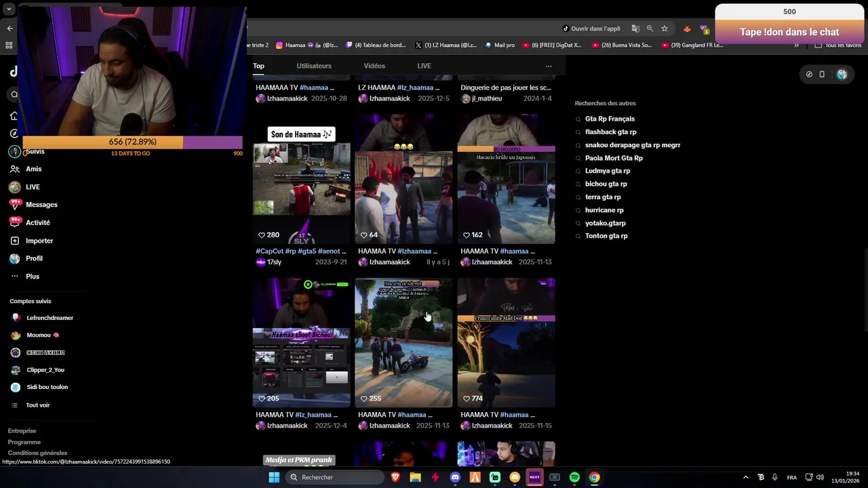The height and width of the screenshot is (488, 868).
Task: Search suggestion Tonton gta rp
Action: (x=606, y=236)
